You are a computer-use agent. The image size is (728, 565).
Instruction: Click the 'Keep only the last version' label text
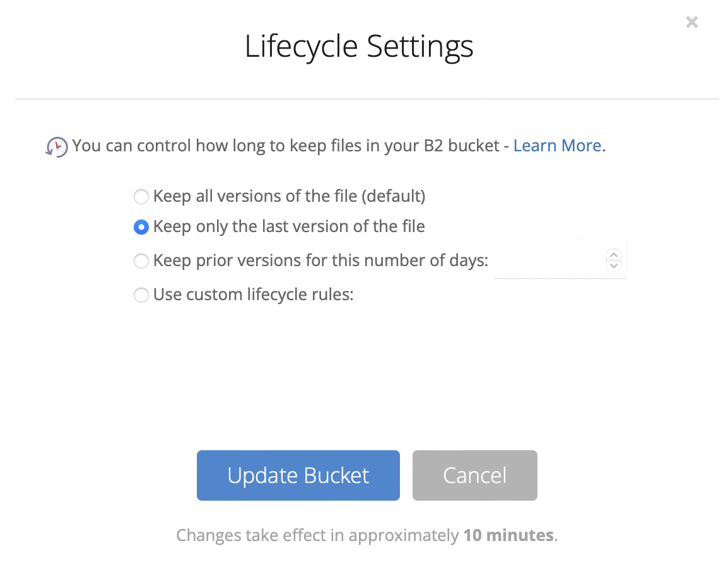tap(289, 226)
